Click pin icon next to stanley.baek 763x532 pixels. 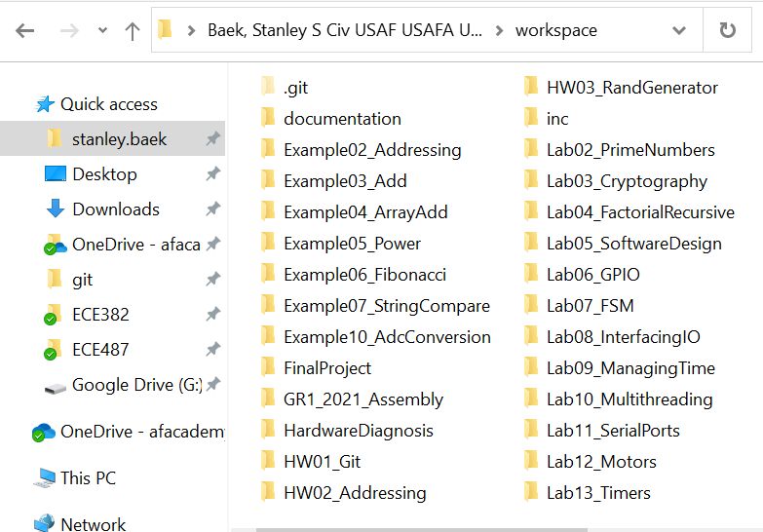[x=212, y=138]
